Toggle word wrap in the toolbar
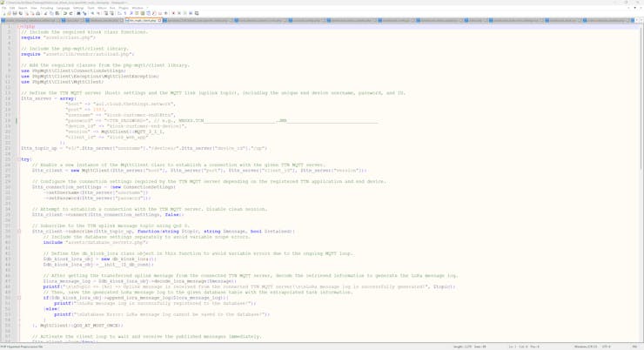 click(119, 13)
